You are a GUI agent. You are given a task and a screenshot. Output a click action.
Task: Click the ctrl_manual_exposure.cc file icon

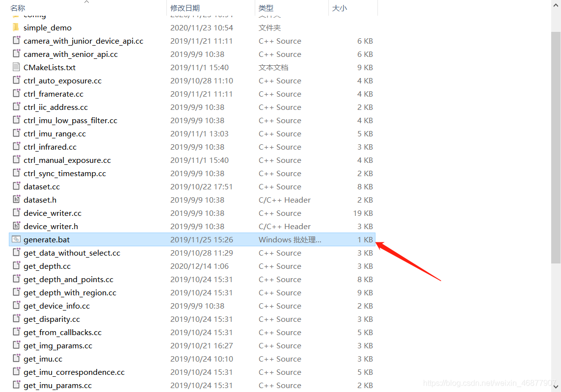click(x=17, y=159)
